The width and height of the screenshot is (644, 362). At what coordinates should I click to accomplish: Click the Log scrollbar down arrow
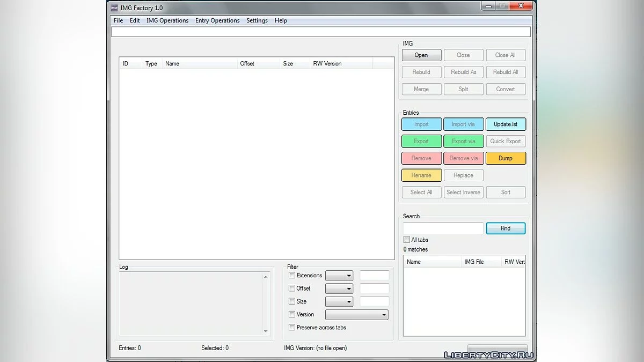pyautogui.click(x=266, y=331)
